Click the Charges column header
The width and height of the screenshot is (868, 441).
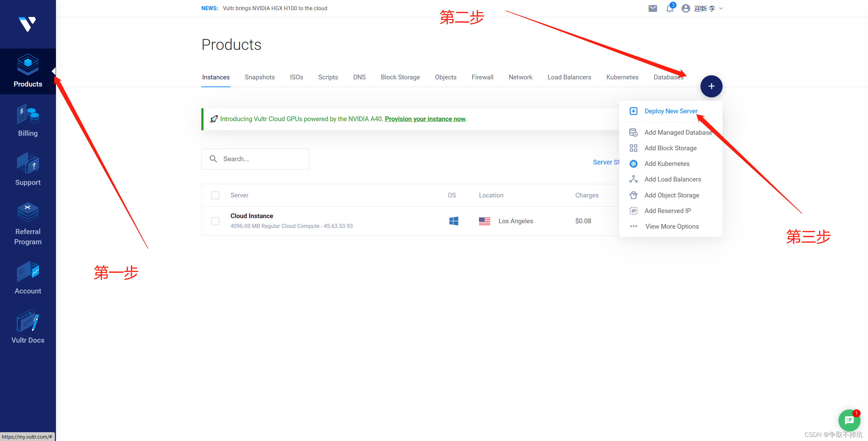point(587,195)
